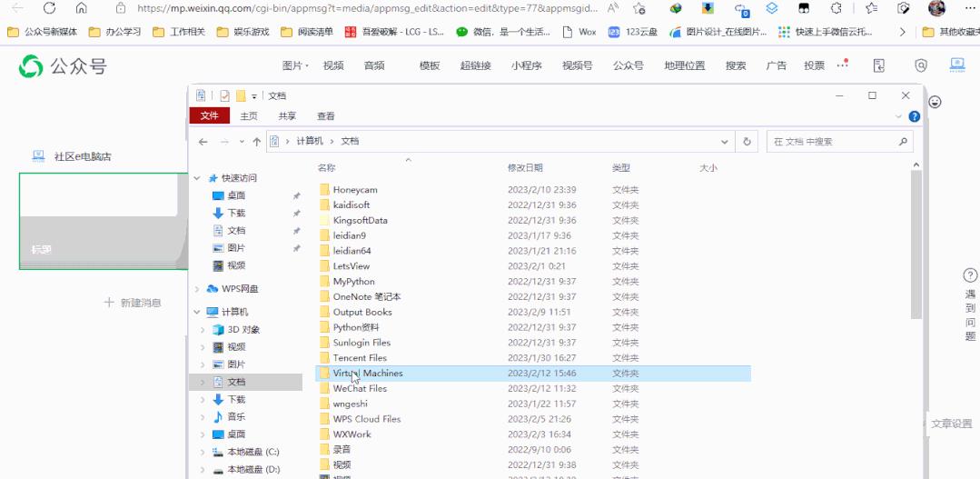This screenshot has width=980, height=479.
Task: Open the quick access toolbar customize dropdown
Action: click(254, 96)
